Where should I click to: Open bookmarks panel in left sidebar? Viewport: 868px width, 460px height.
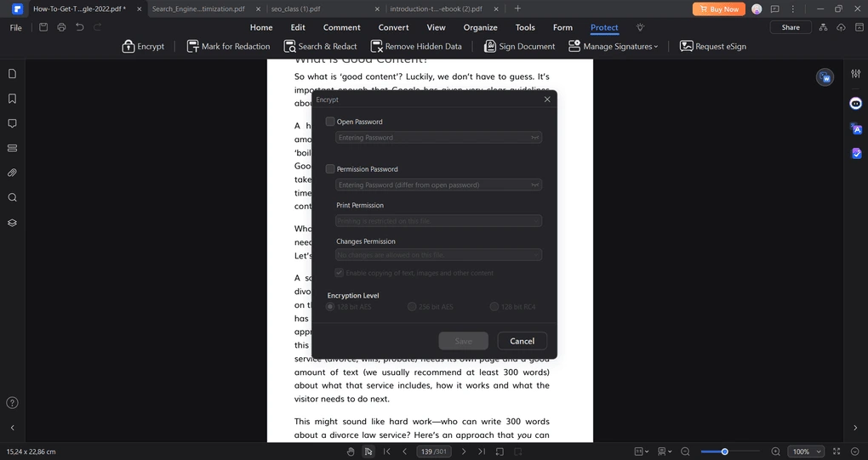tap(12, 99)
